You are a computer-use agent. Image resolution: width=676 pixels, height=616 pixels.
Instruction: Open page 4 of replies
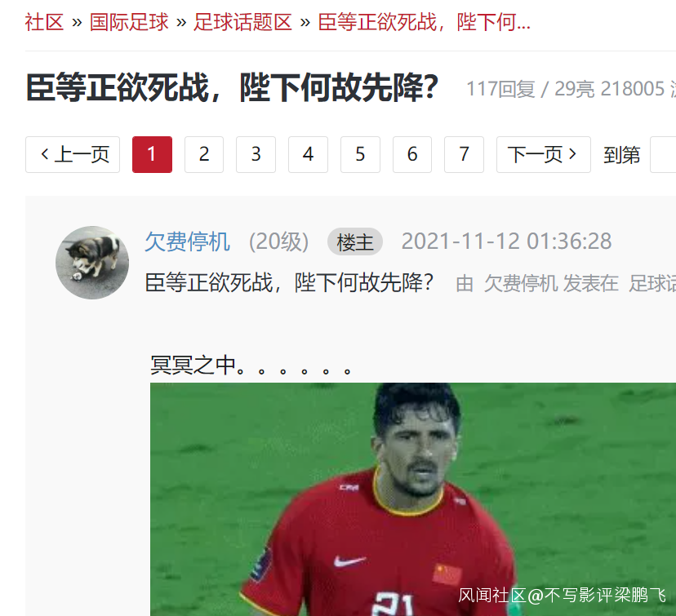pos(309,155)
